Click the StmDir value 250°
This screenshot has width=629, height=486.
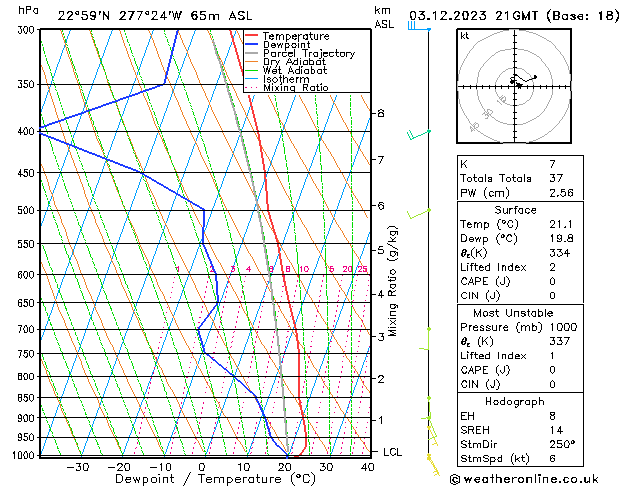point(562,444)
